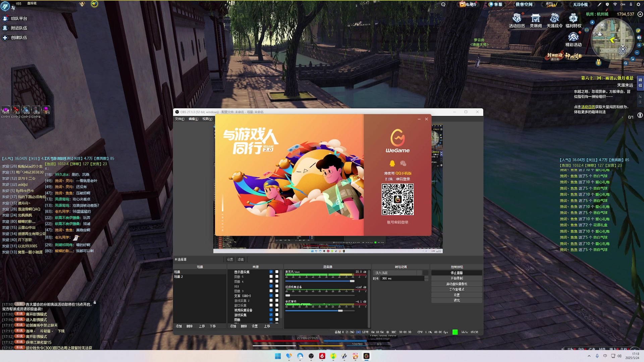
Task: Select 场景 2 in scenes list
Action: [200, 277]
